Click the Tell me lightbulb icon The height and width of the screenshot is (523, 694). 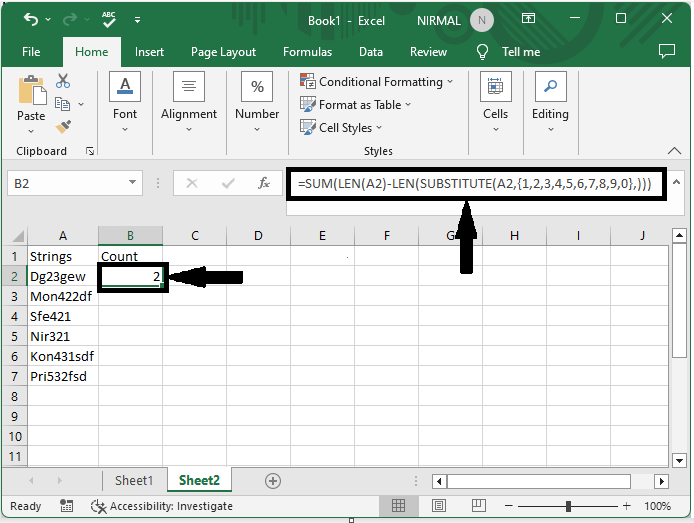[482, 52]
